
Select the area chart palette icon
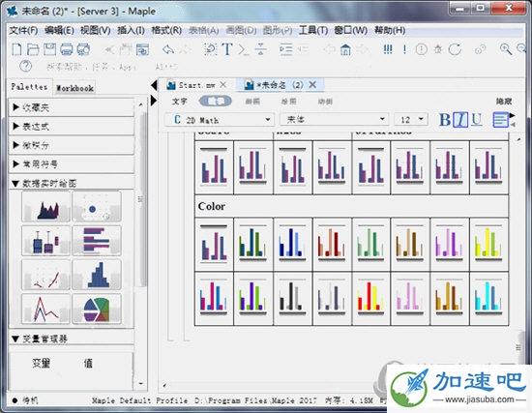[45, 206]
